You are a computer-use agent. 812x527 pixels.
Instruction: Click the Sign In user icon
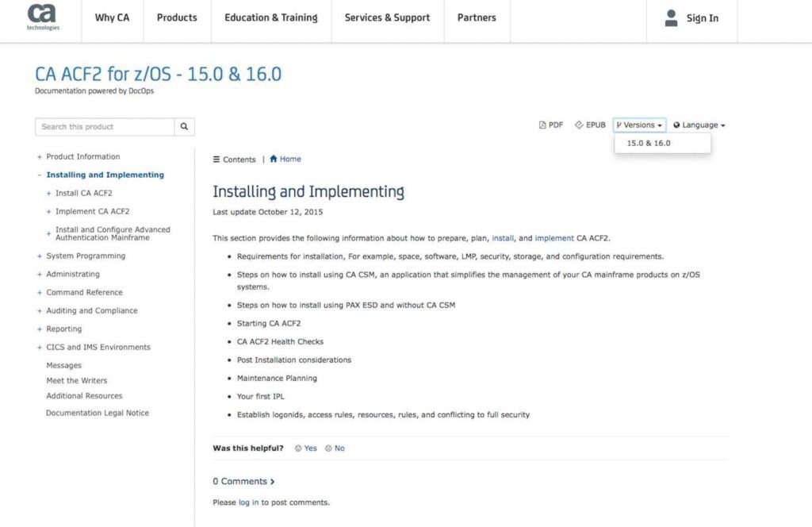point(671,18)
